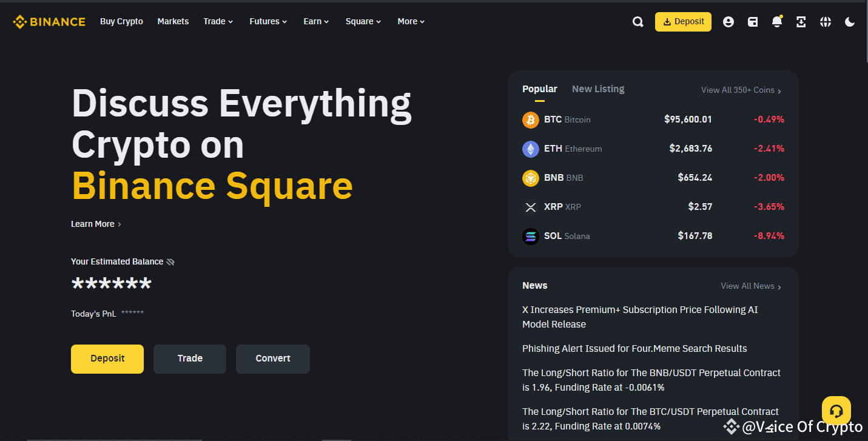Screen dimensions: 868x441
Task: Open Phishing Alert Four.Meme news headline
Action: (634, 348)
